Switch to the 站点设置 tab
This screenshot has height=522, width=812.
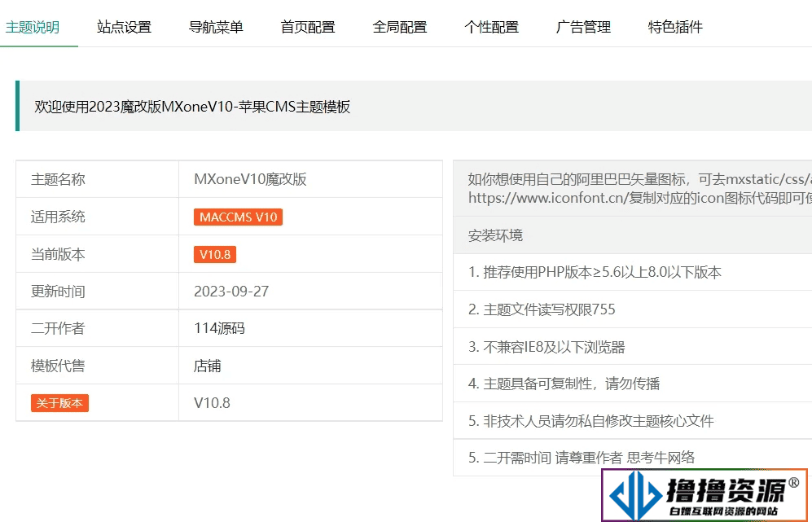pyautogui.click(x=125, y=27)
